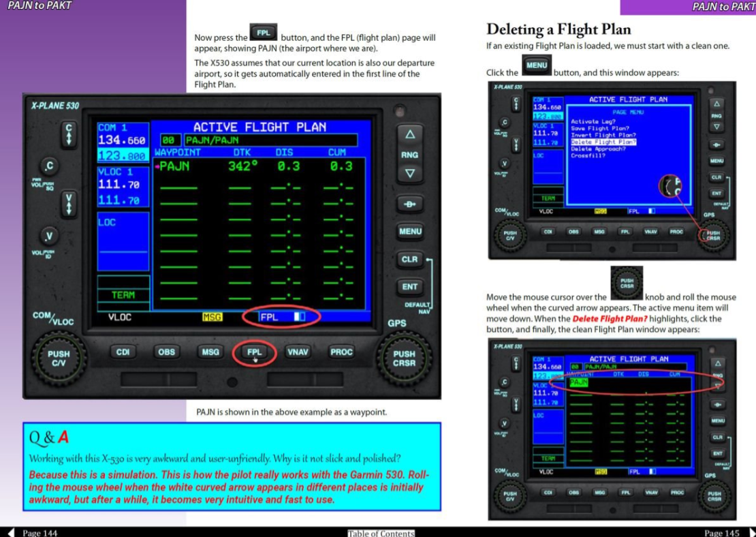
Task: Open the Table of Contents link
Action: [x=381, y=533]
